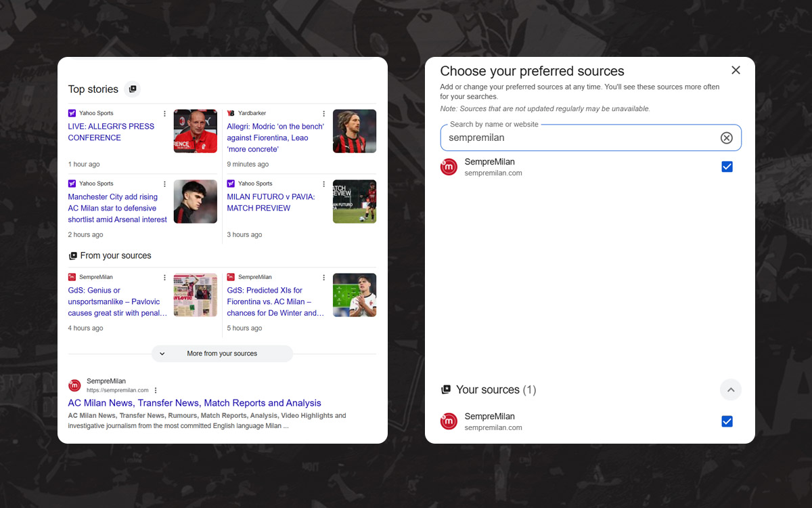The image size is (812, 508).
Task: Open the AC Milan News, Transfer News link
Action: pos(194,402)
